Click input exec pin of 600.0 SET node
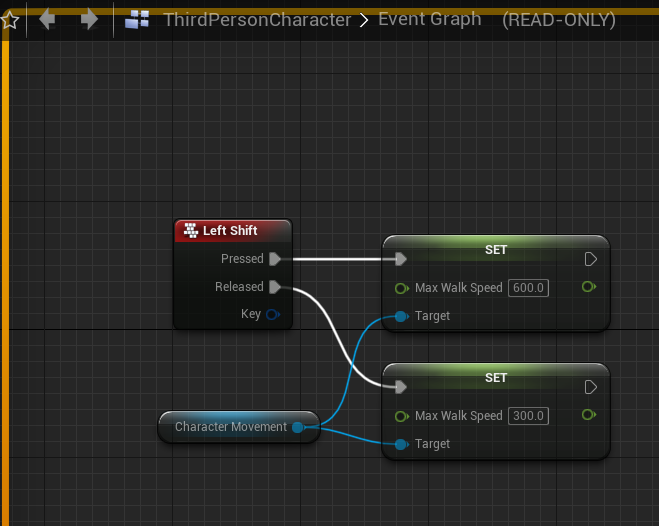The width and height of the screenshot is (659, 526). [401, 259]
